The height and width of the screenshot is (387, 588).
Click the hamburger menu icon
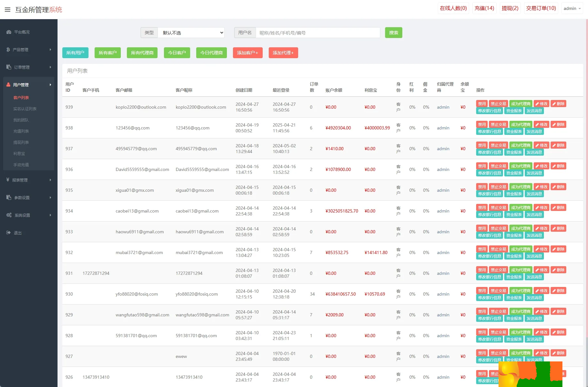click(8, 10)
